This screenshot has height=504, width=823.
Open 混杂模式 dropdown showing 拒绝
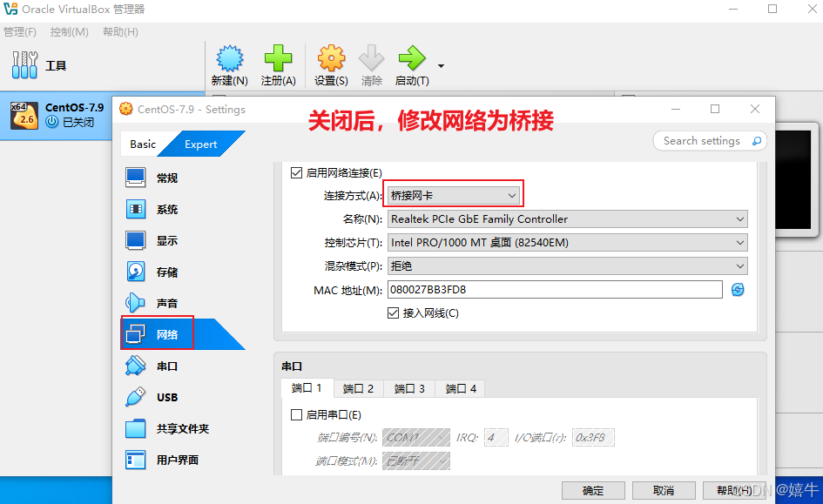(x=567, y=265)
